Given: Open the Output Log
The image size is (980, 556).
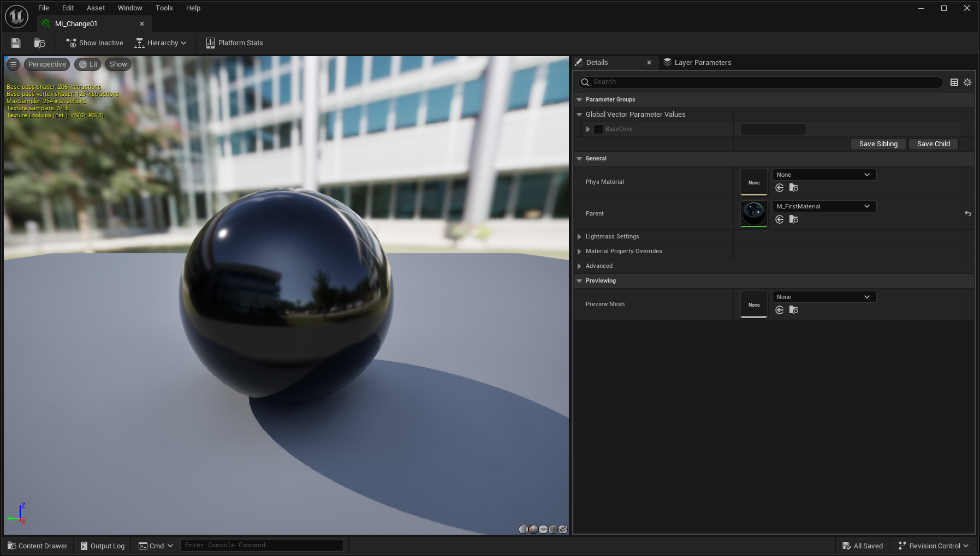Looking at the screenshot, I should (103, 546).
